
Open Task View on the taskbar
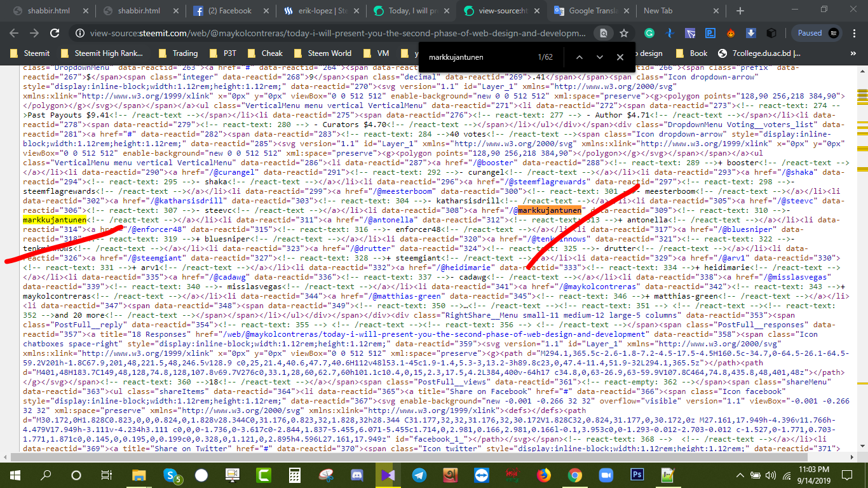coord(107,475)
